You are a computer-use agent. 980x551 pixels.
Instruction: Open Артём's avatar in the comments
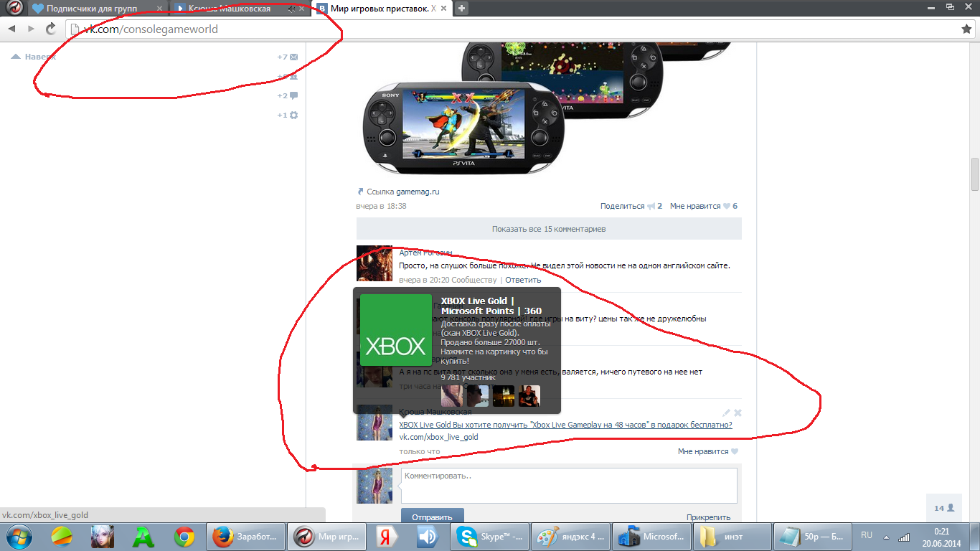click(x=374, y=263)
